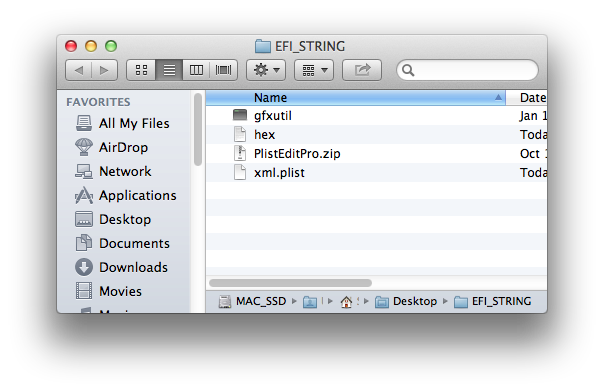
Task: Click inside the search field
Action: 467,70
